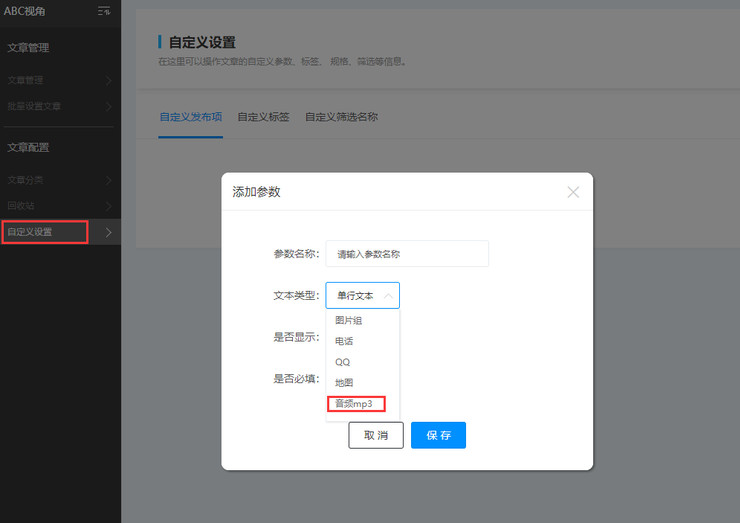Viewport: 740px width, 523px height.
Task: Switch to 自定义发布项 tab
Action: pyautogui.click(x=191, y=117)
